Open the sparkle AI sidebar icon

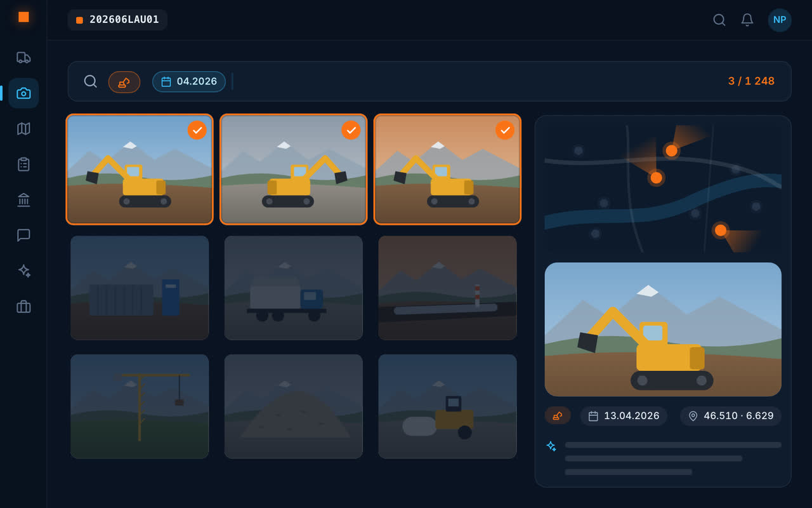[23, 271]
